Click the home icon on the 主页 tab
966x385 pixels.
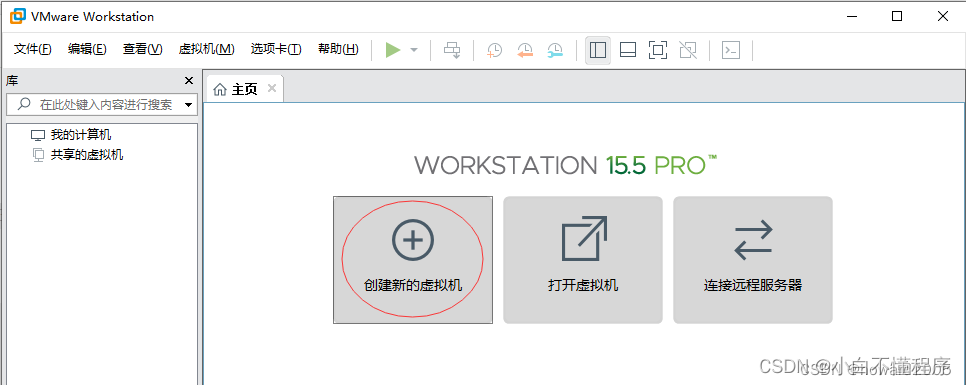coord(220,90)
